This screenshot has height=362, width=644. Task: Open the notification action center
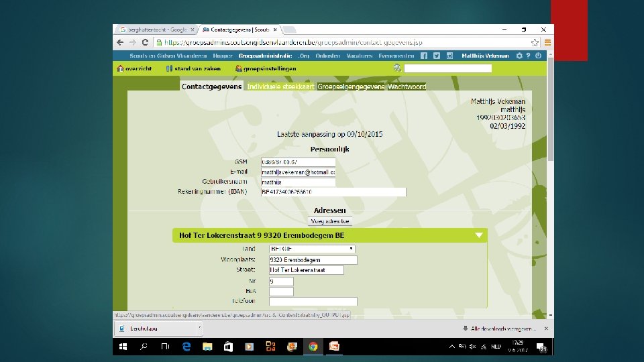[x=542, y=347]
